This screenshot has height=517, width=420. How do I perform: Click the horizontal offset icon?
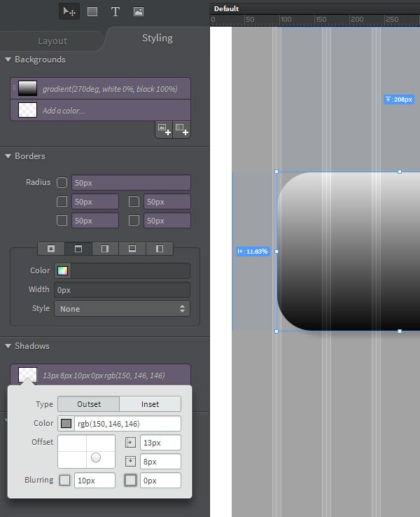tap(130, 443)
